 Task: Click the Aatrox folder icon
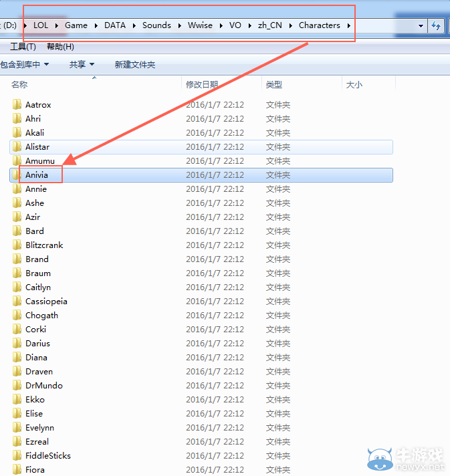17,105
